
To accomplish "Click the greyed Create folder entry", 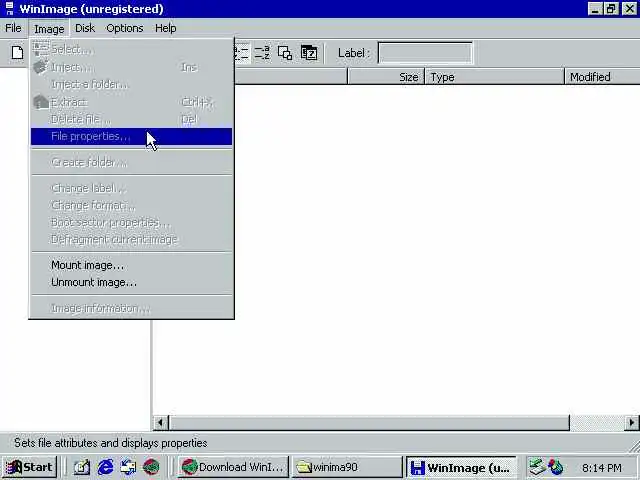I will pos(131,162).
